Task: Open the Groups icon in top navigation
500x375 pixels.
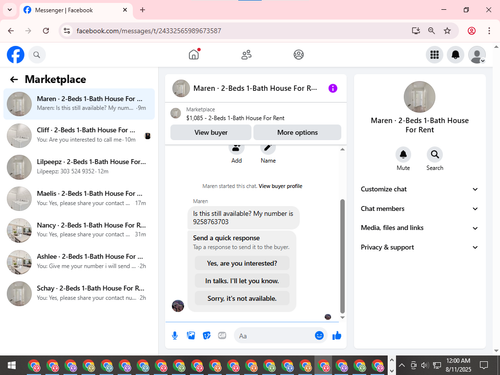Action: point(298,55)
